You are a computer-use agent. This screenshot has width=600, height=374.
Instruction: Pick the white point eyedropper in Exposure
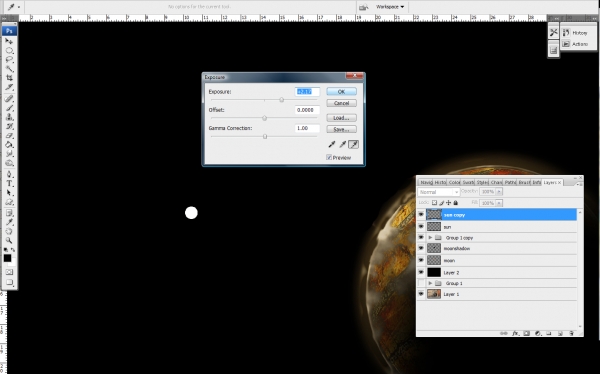tap(354, 144)
